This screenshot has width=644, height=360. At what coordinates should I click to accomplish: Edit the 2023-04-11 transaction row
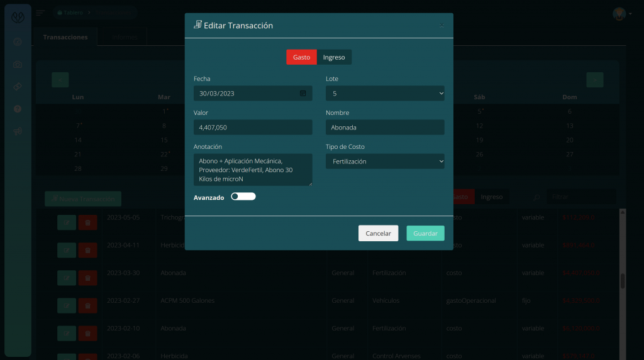tap(67, 250)
